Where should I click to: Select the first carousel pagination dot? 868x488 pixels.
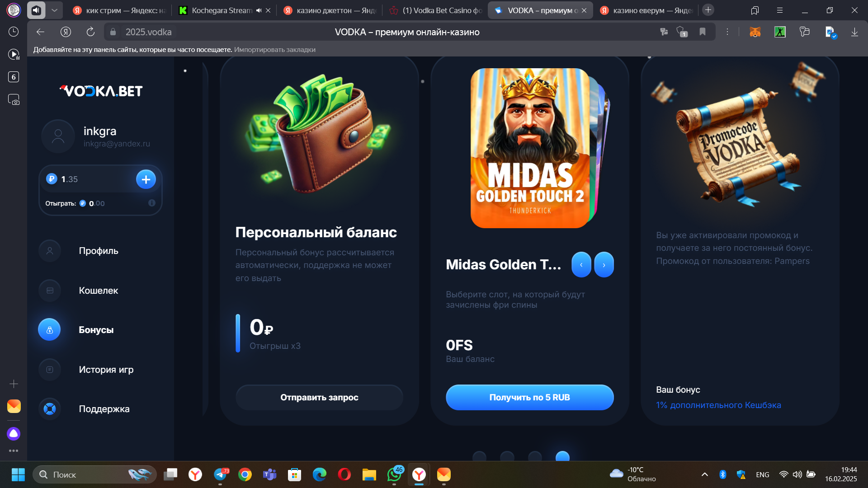tap(479, 456)
